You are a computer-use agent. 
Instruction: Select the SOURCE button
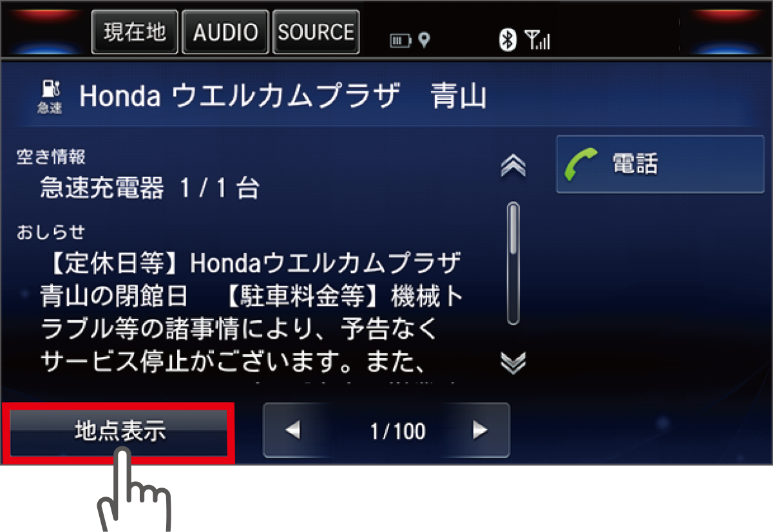point(316,32)
